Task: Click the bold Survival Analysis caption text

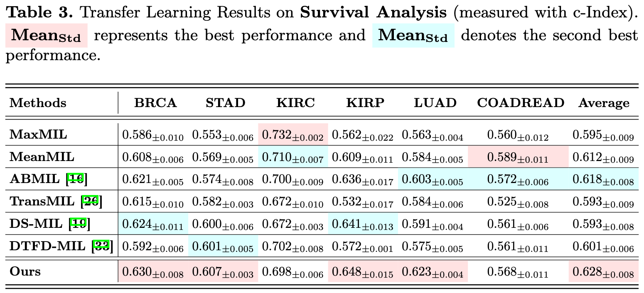Action: pyautogui.click(x=374, y=13)
